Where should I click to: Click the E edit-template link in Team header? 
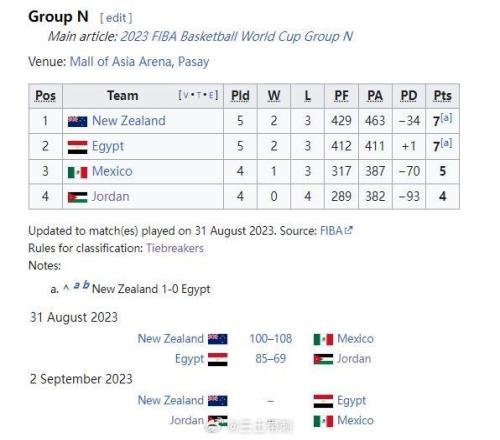[211, 95]
